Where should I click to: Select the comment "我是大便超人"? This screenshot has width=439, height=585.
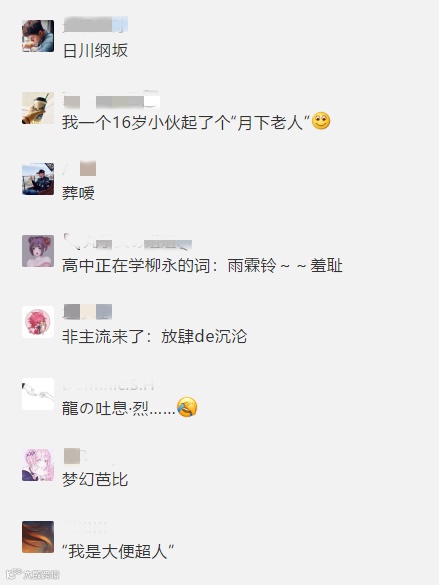coord(118,551)
